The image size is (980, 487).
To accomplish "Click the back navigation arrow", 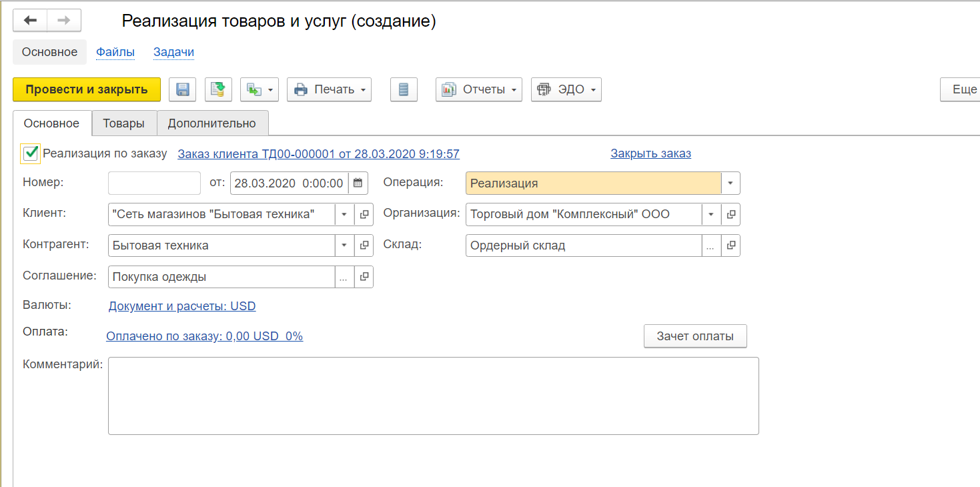I will pos(30,21).
